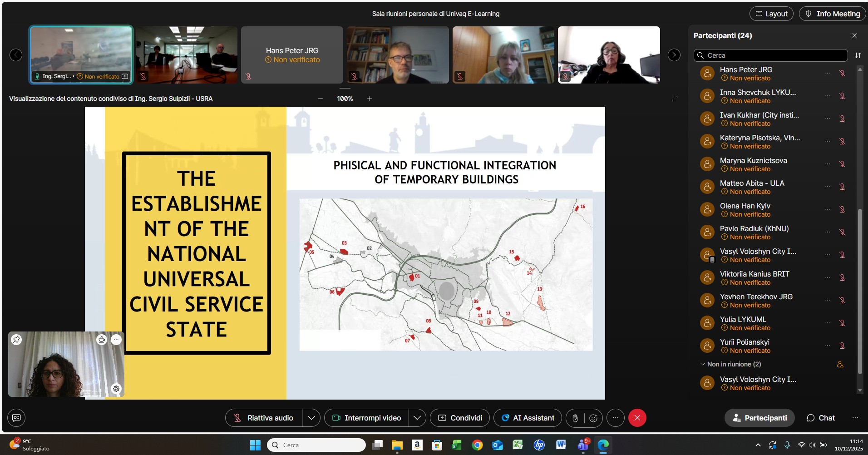Show next video thumbnails with right arrow
Screen dimensions: 868x455
click(x=674, y=55)
